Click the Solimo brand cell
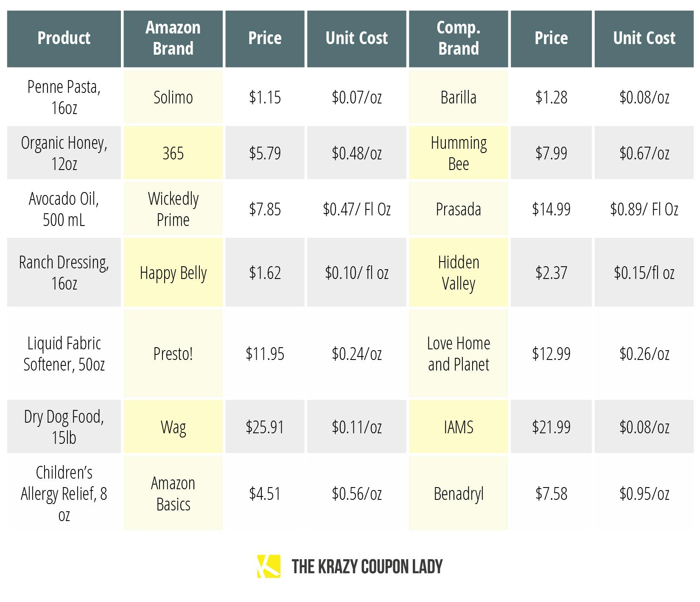The width and height of the screenshot is (700, 602). [x=173, y=97]
